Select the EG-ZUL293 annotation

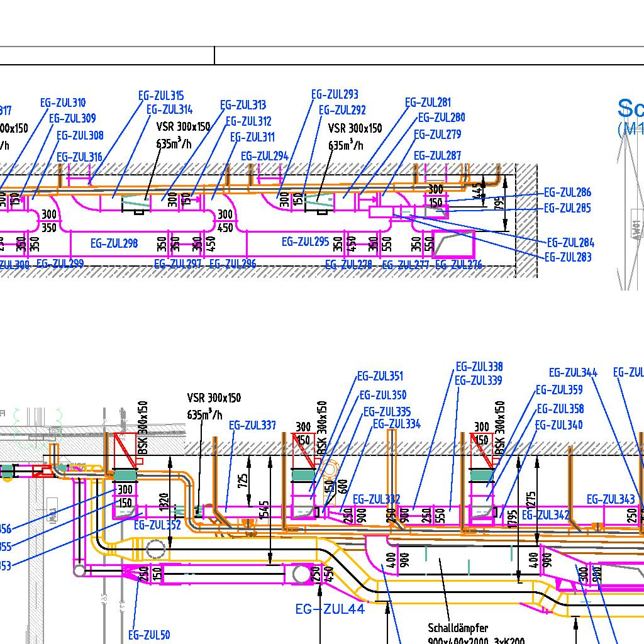335,94
